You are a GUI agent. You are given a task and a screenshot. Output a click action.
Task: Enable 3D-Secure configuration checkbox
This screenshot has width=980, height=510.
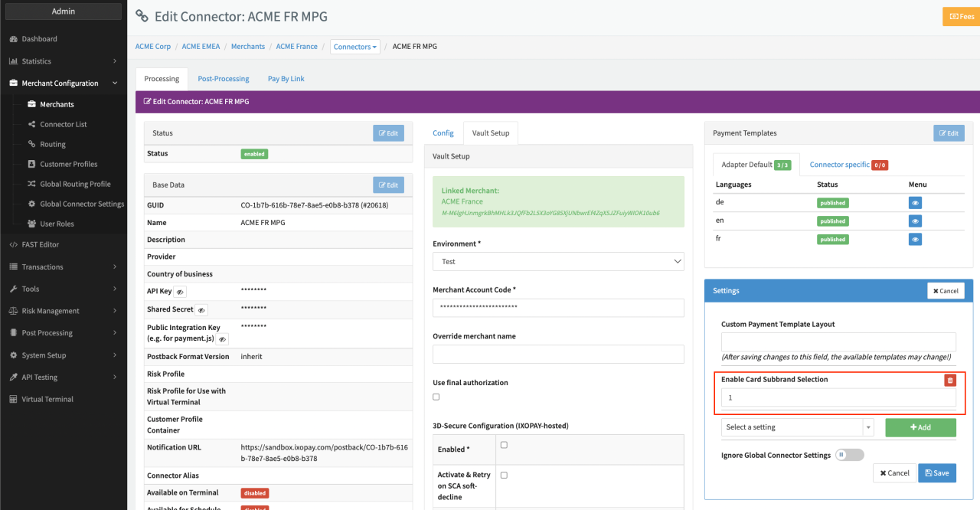pos(504,445)
